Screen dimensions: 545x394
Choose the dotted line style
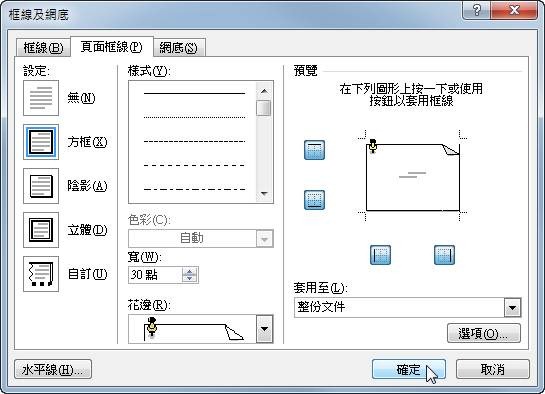(x=194, y=117)
